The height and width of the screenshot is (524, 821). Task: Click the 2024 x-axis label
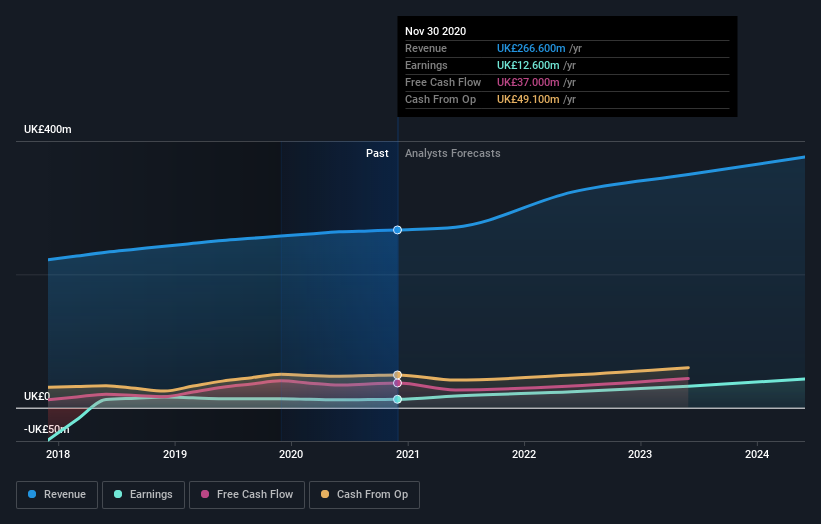coord(757,454)
